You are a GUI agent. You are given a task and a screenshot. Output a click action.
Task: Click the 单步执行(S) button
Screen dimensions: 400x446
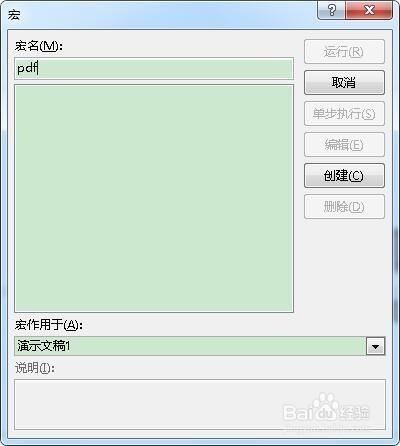coord(344,114)
